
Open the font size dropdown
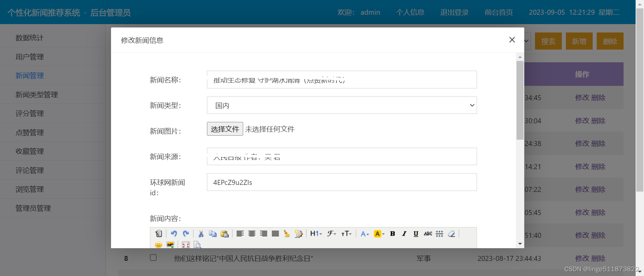tap(346, 233)
